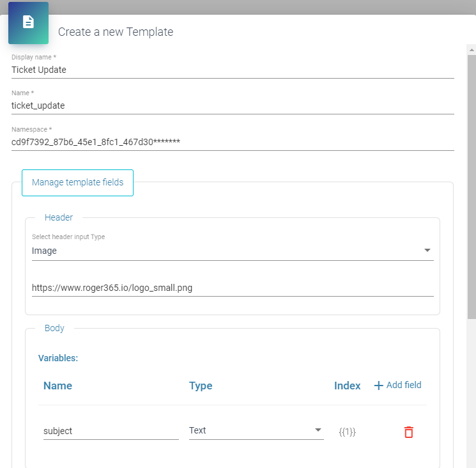Click the plus icon beside Add field

tap(378, 386)
